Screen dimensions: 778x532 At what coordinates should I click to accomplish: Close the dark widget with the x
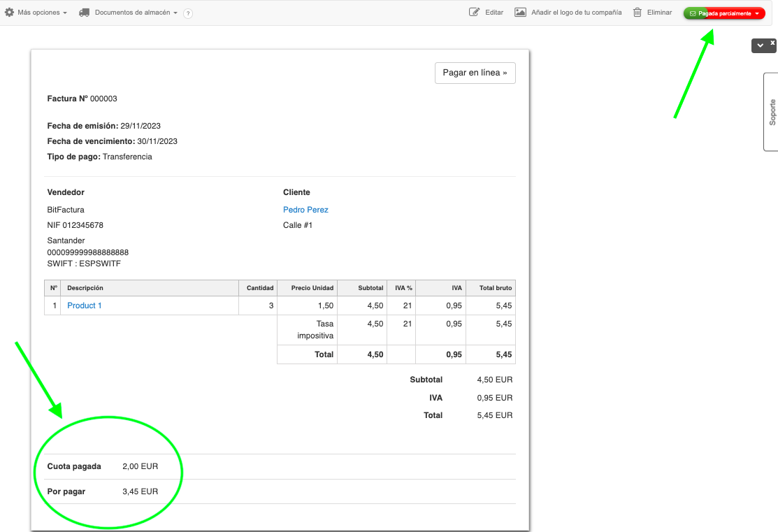point(772,43)
